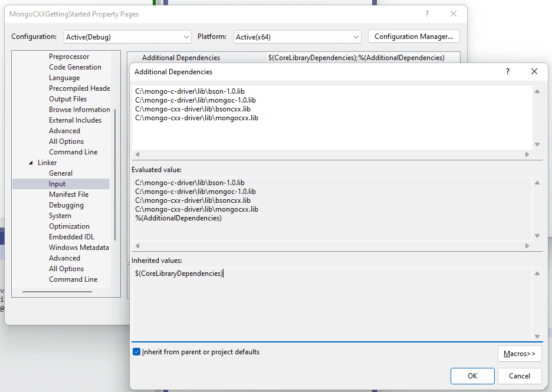Viewport: 552px width, 392px height.
Task: Select Windows Metadata in the tree
Action: 78,248
